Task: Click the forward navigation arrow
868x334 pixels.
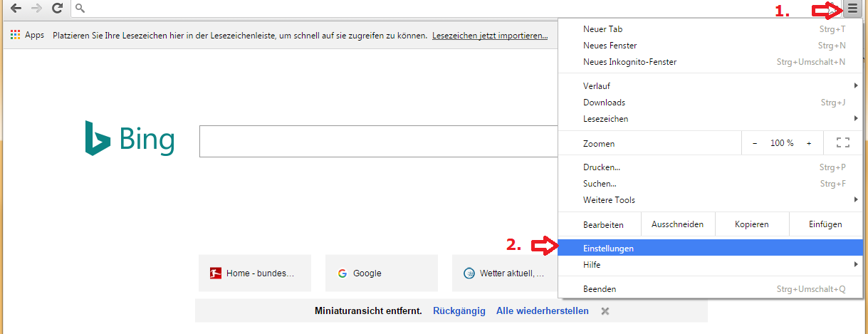Action: [x=36, y=9]
